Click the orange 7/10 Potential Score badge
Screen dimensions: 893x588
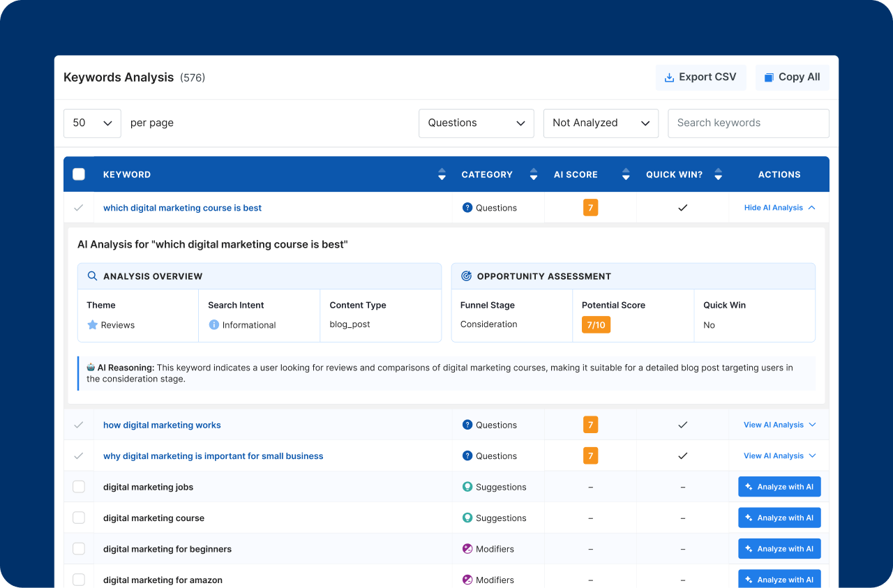click(x=596, y=325)
